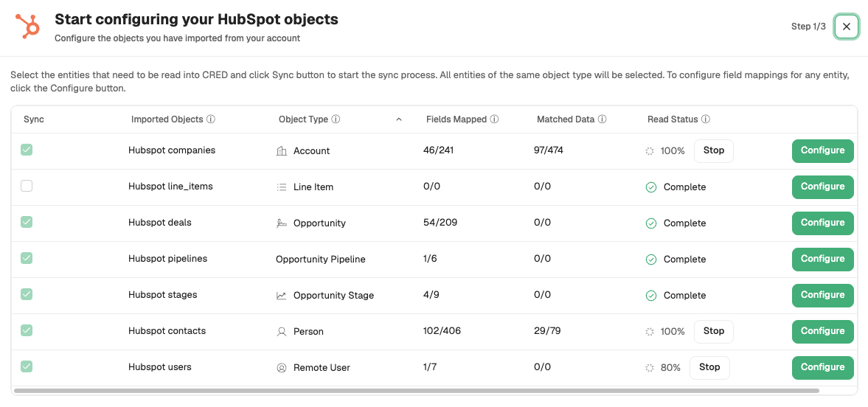Click the '54/209' fields mapped value
This screenshot has height=407, width=868.
coord(440,223)
